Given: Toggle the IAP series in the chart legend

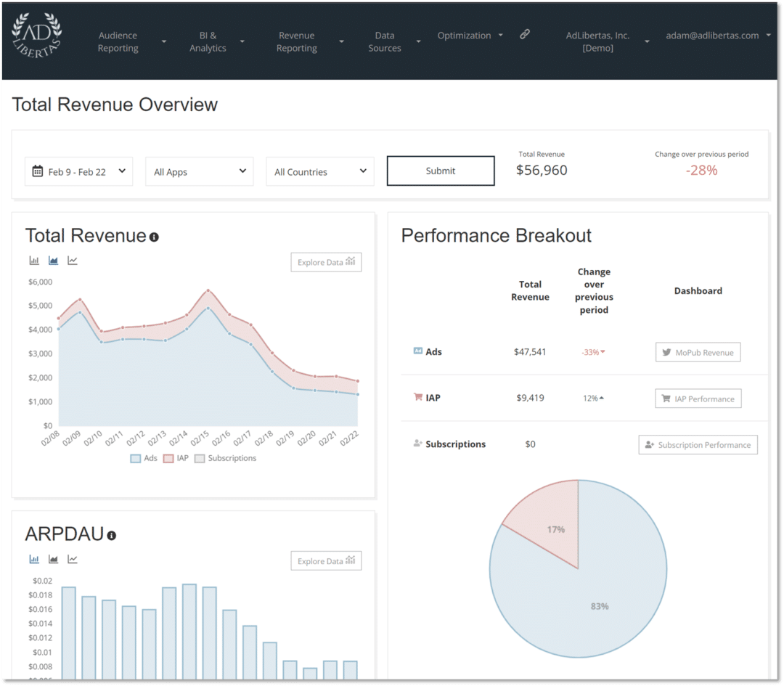Looking at the screenshot, I should click(x=177, y=458).
